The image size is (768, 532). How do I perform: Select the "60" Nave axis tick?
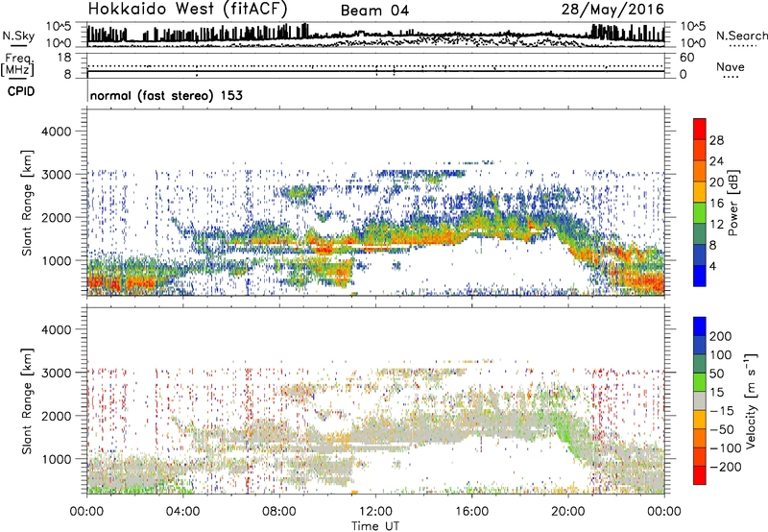pyautogui.click(x=687, y=58)
